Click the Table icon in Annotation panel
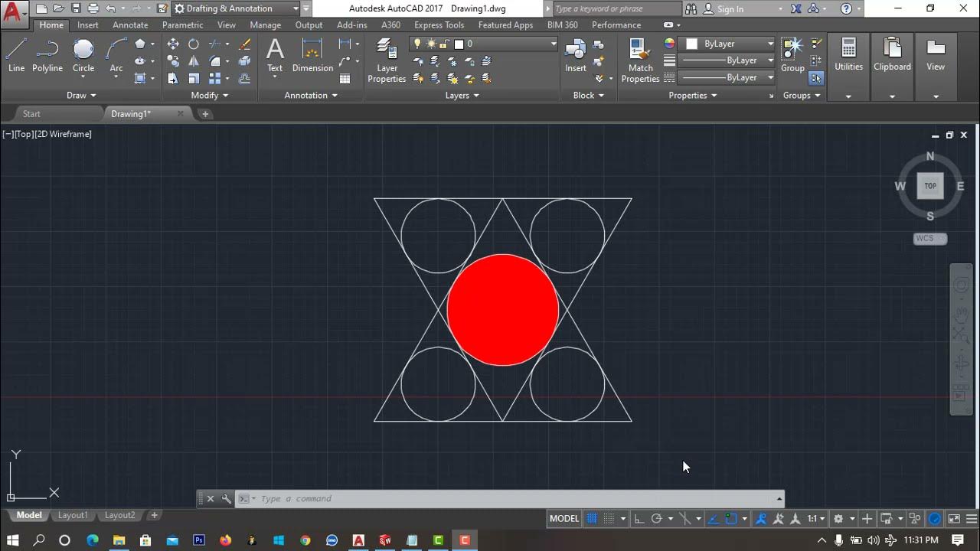This screenshot has width=980, height=551. (x=345, y=78)
